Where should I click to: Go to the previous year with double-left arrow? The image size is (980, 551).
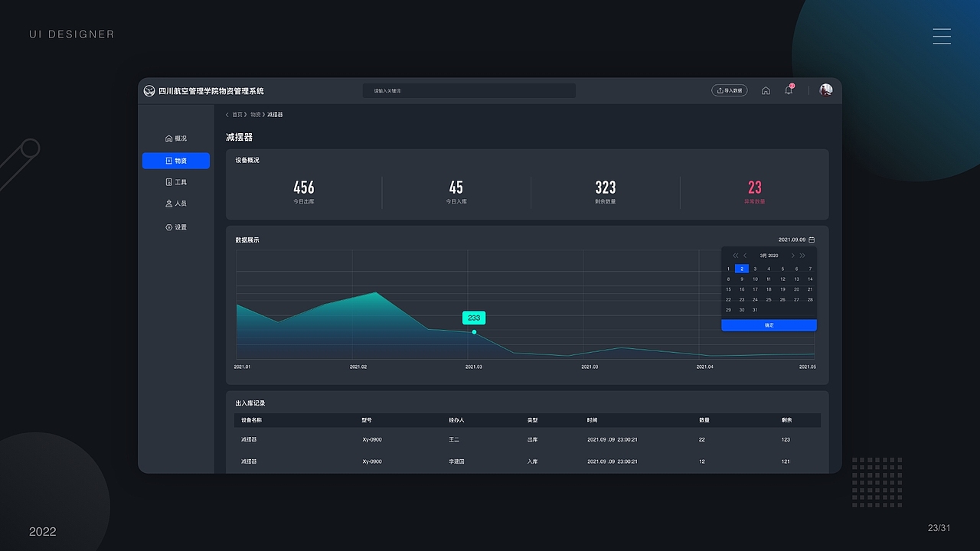coord(736,256)
